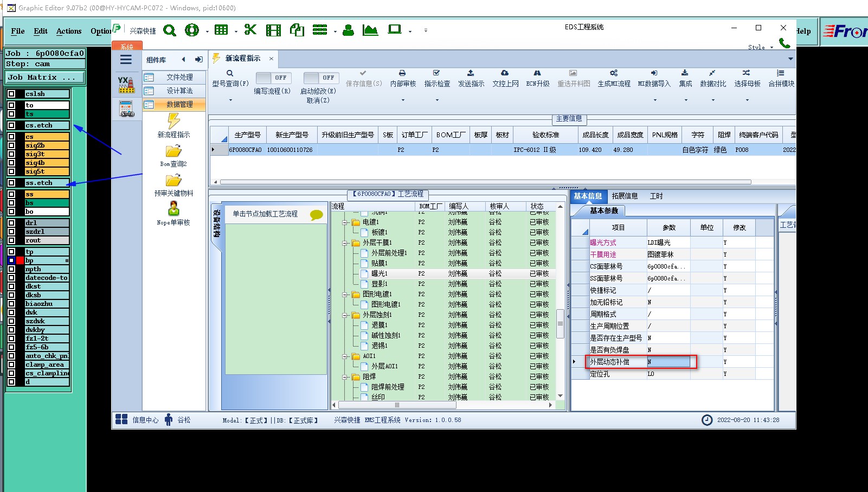Open the dropdown arrow under 指示检查
This screenshot has height=492, width=868.
[437, 100]
